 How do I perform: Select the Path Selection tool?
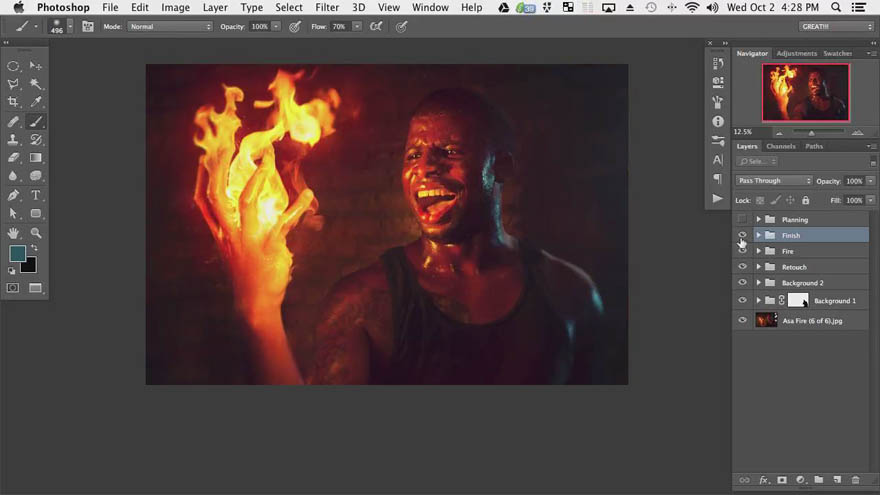(x=13, y=213)
